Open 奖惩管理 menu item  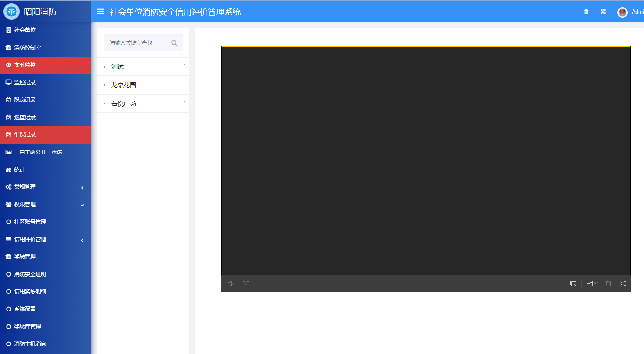tap(45, 256)
